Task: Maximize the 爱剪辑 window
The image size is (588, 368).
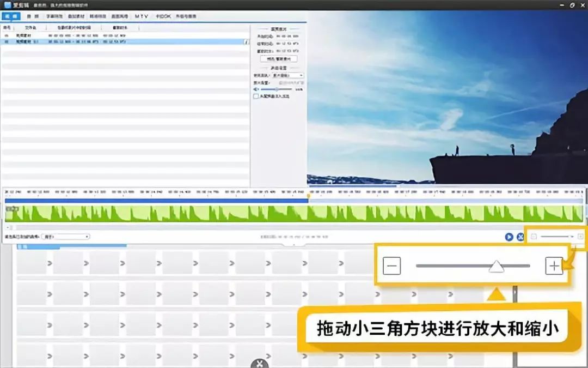Action: 572,5
